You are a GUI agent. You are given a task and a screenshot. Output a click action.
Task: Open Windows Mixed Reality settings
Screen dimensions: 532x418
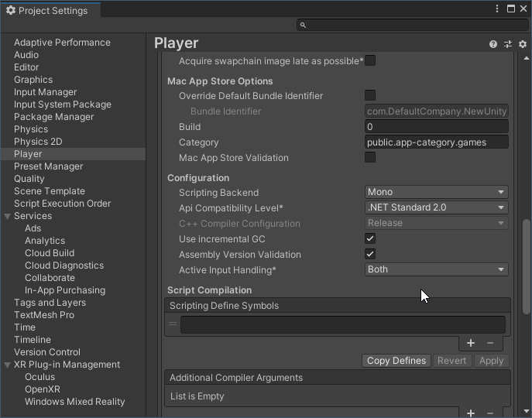pyautogui.click(x=74, y=402)
